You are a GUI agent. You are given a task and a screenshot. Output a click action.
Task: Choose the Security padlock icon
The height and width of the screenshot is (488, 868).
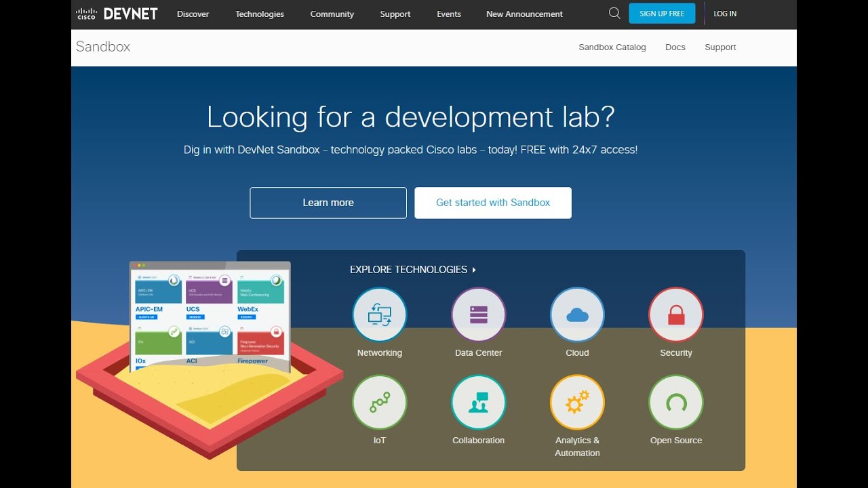click(x=676, y=314)
